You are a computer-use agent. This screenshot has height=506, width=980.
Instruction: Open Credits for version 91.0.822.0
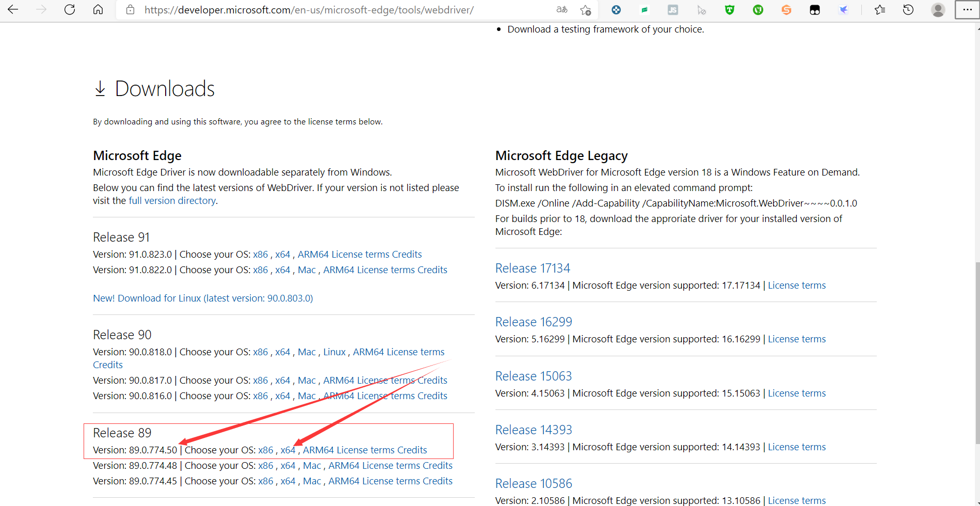click(x=432, y=270)
